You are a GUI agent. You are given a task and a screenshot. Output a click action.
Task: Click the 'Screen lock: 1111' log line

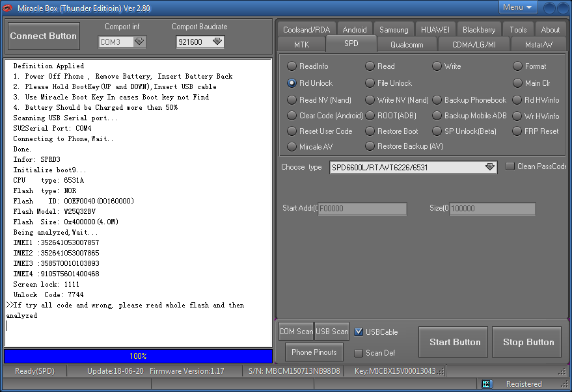46,284
